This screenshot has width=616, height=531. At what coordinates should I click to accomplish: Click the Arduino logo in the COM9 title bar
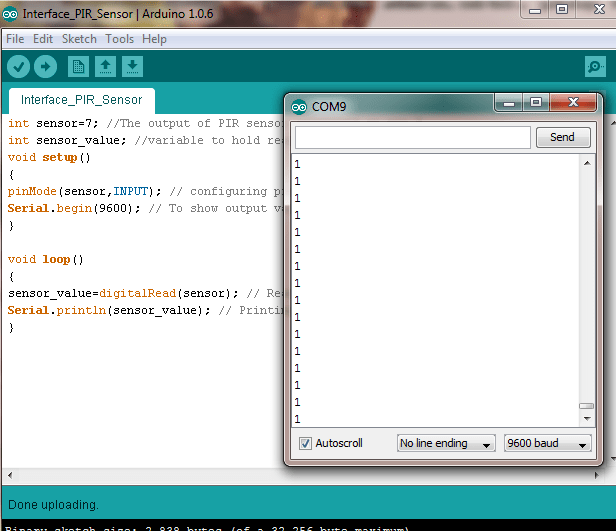pos(299,107)
